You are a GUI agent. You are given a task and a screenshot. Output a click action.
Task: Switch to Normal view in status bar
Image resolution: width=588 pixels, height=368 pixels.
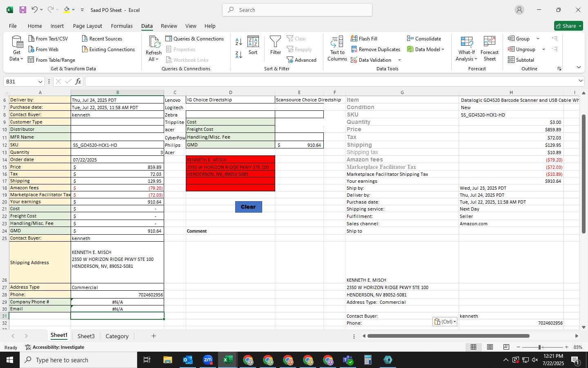[474, 347]
